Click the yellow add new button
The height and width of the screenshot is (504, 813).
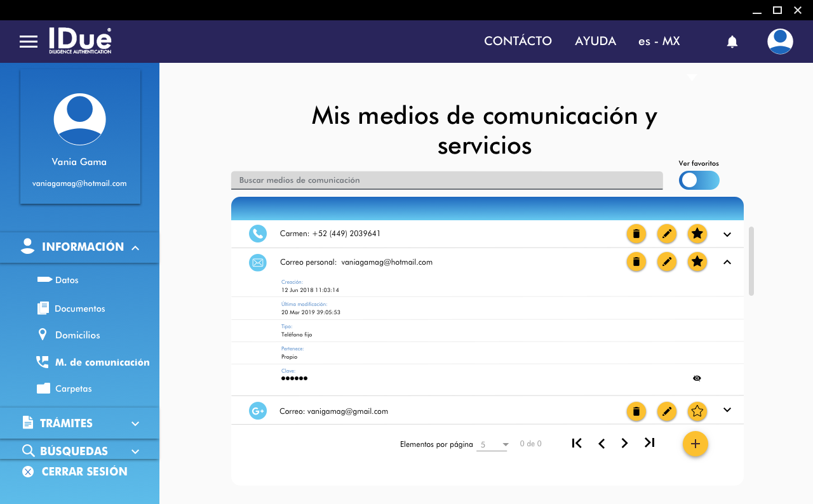pos(695,444)
